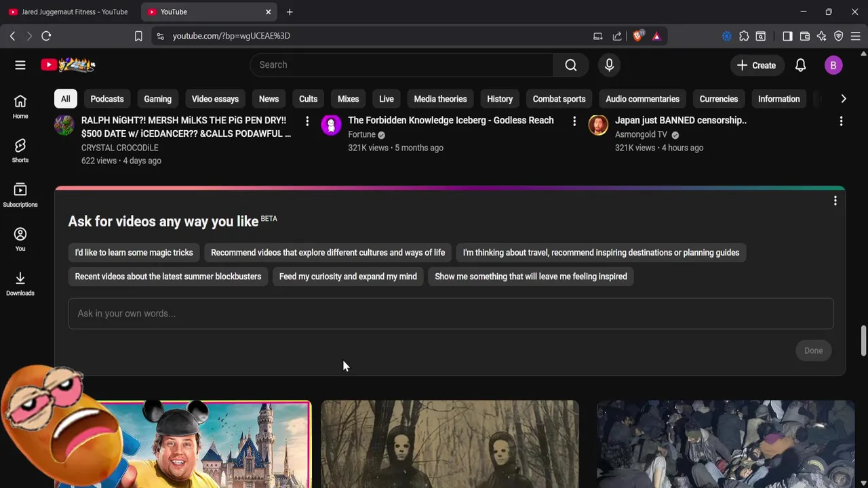This screenshot has width=868, height=488.
Task: Open the hamburger guide menu
Action: click(20, 65)
